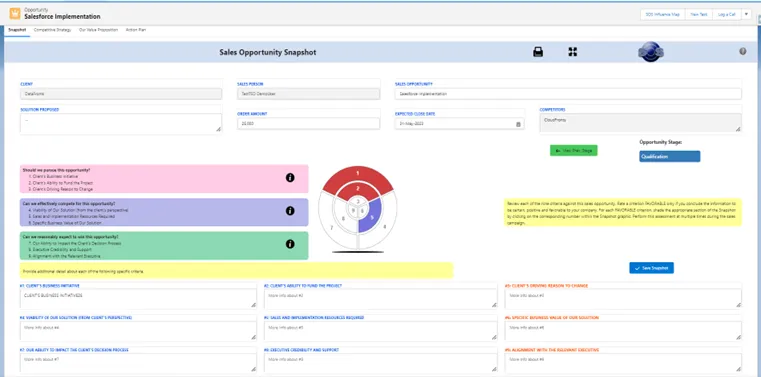Toggle segment 8 of the Snapshot graphic
This screenshot has width=761, height=377.
tap(343, 219)
